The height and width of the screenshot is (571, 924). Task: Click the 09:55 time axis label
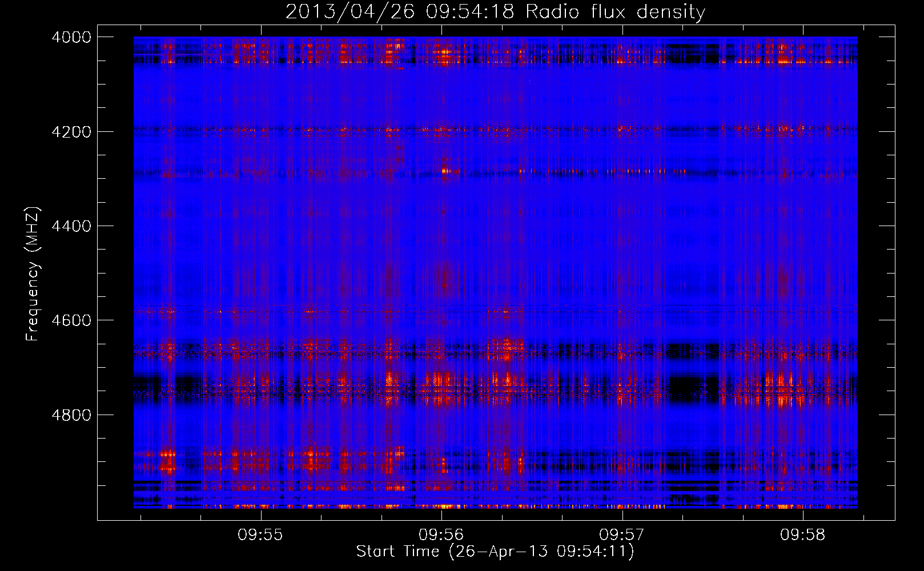[260, 534]
